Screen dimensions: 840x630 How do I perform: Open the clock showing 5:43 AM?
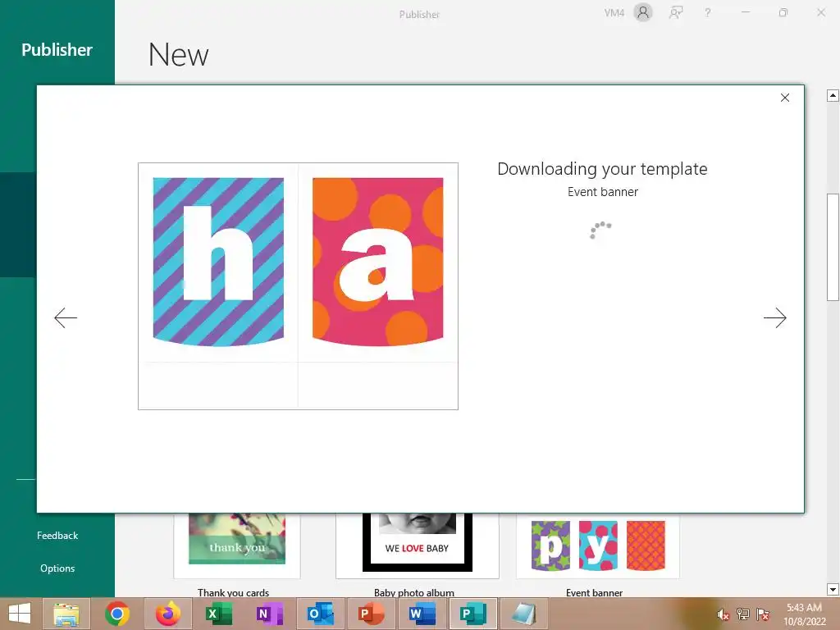pos(804,614)
